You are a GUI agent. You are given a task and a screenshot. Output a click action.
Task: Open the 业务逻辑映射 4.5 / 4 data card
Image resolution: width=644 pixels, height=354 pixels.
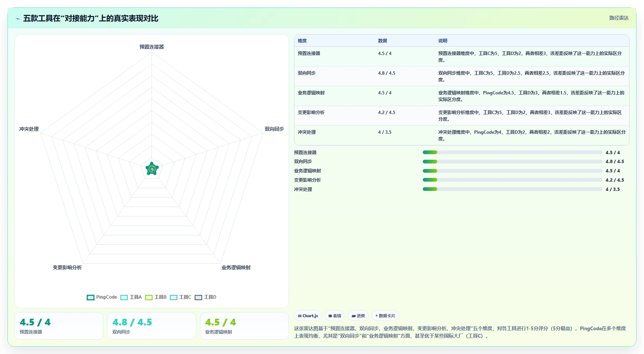pos(244,326)
